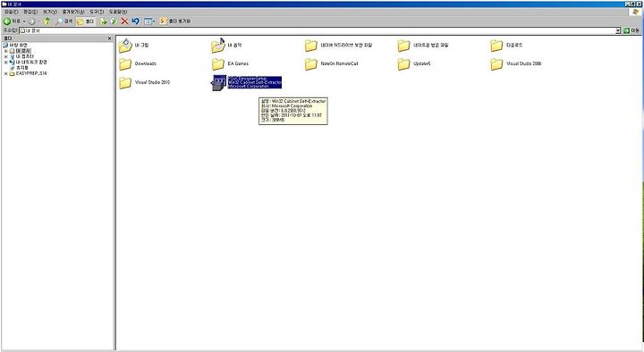This screenshot has width=644, height=352.
Task: Select the 네이버 N드라이브 folder
Action: (338, 46)
